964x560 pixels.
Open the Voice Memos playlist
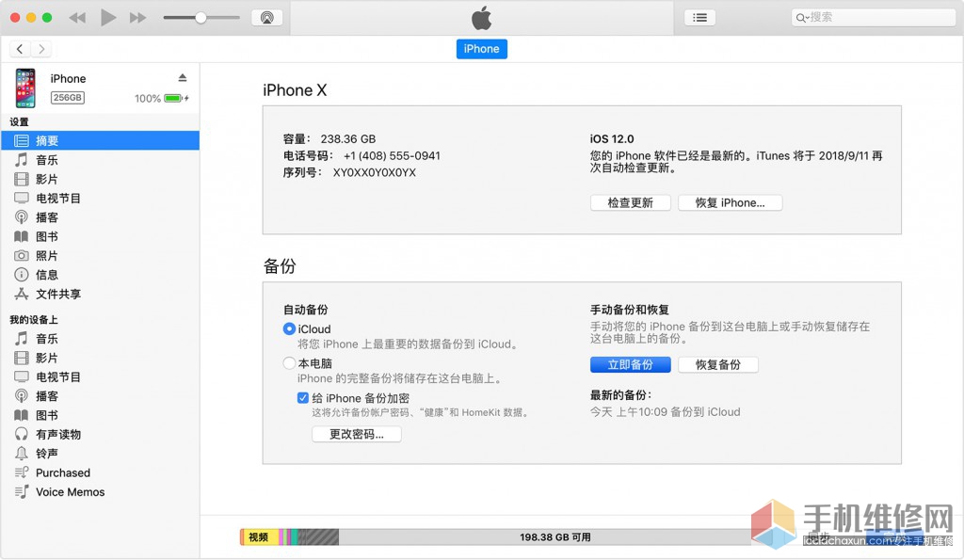point(100,492)
